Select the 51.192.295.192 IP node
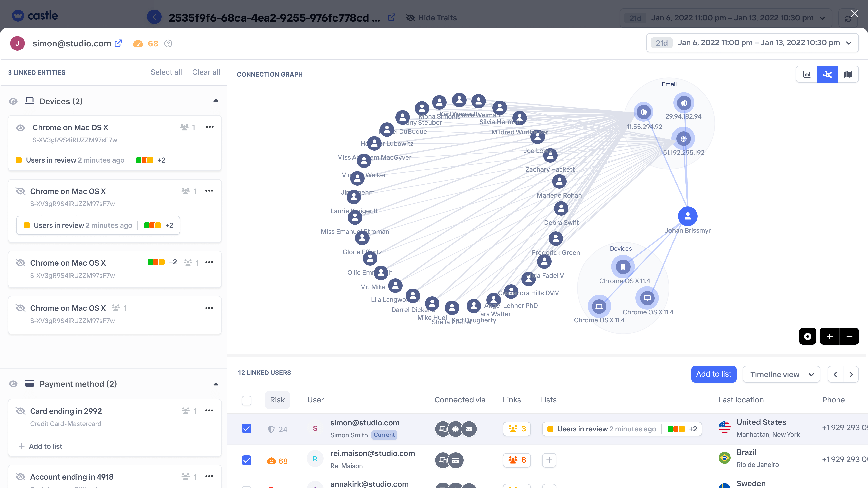The height and width of the screenshot is (488, 868). 683,138
